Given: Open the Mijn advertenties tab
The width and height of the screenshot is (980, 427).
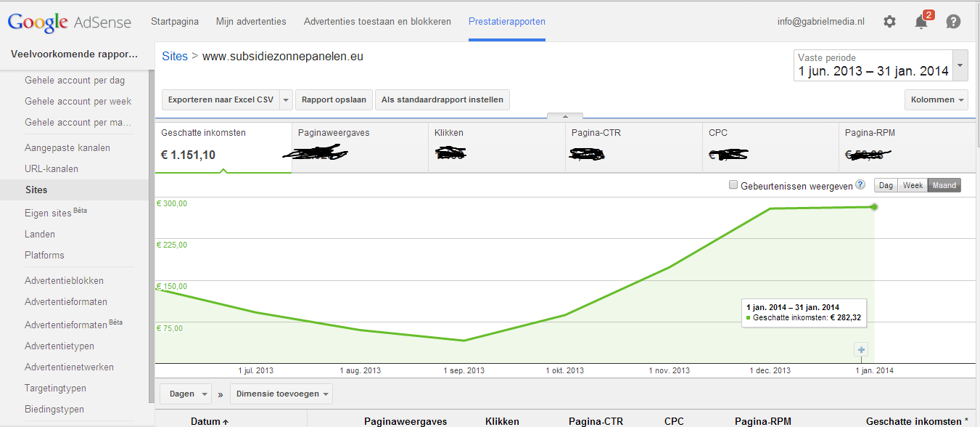Looking at the screenshot, I should coord(251,22).
